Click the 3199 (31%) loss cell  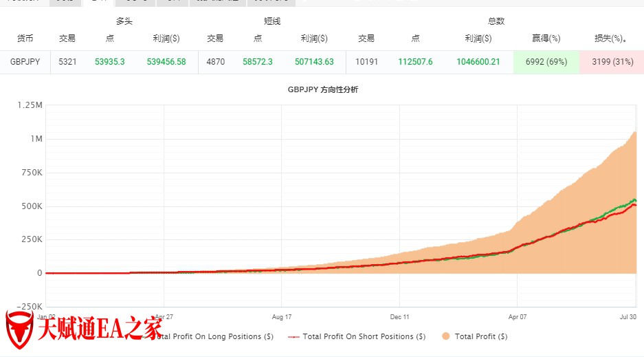pyautogui.click(x=611, y=62)
